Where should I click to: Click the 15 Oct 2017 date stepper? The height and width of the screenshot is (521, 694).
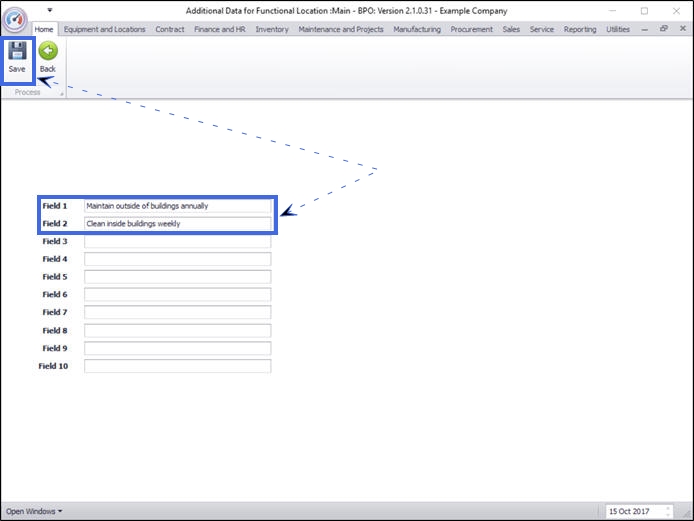pyautogui.click(x=668, y=511)
